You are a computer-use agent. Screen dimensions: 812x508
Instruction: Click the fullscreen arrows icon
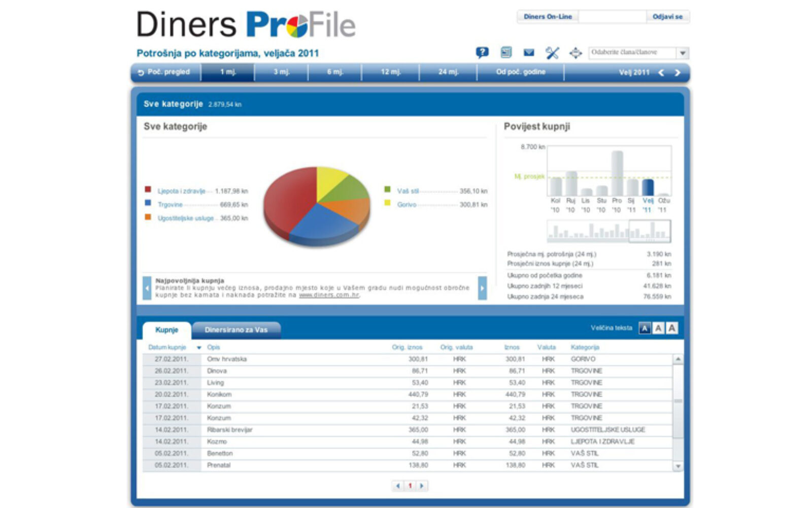576,53
